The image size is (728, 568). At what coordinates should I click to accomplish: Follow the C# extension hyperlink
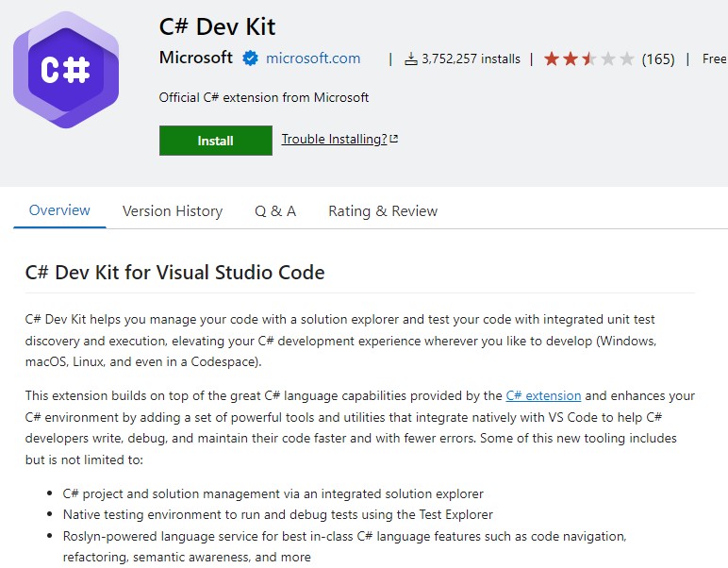pos(543,395)
